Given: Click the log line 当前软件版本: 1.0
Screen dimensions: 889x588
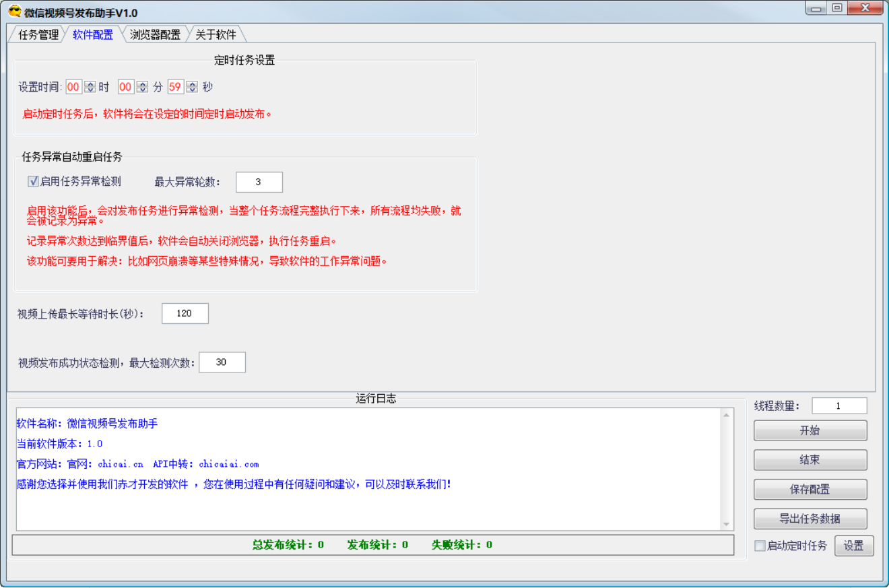Looking at the screenshot, I should (x=60, y=444).
